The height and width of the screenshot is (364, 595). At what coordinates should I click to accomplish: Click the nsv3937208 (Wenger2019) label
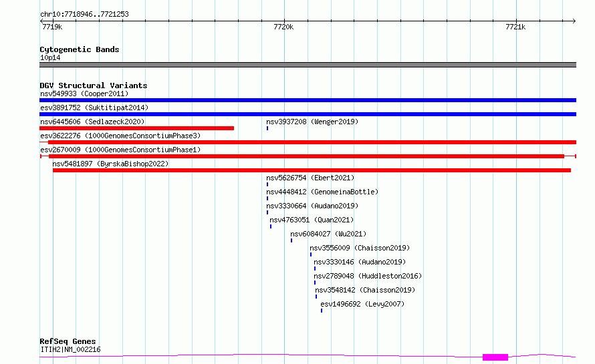pyautogui.click(x=312, y=122)
